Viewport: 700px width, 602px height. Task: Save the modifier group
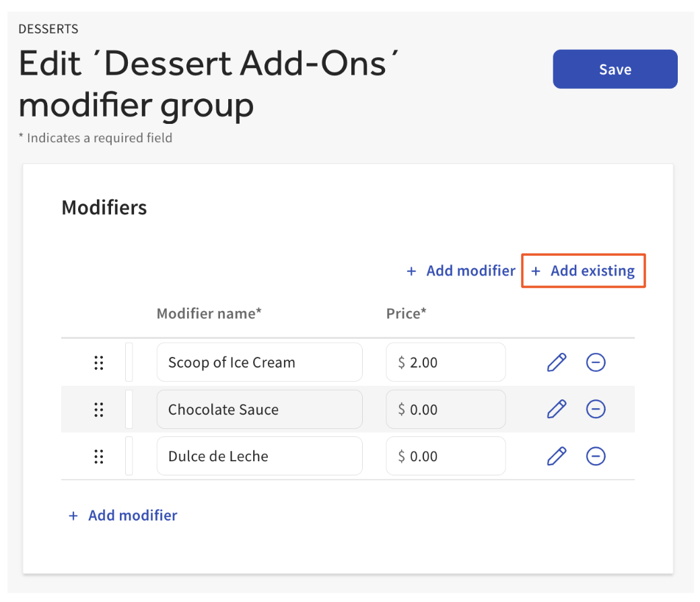[615, 69]
